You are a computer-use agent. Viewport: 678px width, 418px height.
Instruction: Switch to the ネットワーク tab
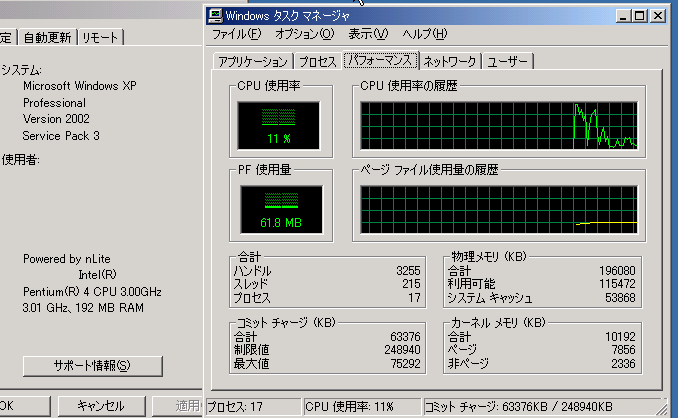coord(450,61)
